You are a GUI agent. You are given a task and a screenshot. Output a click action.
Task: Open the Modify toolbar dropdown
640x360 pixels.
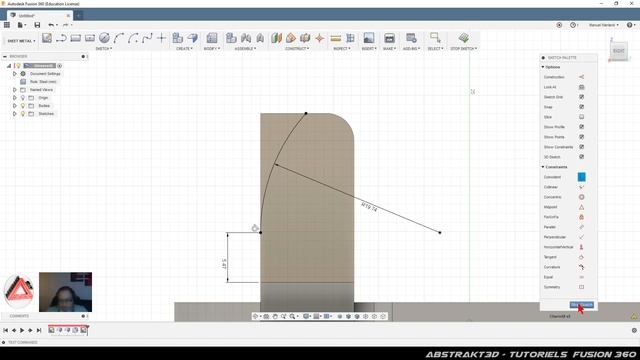(211, 49)
